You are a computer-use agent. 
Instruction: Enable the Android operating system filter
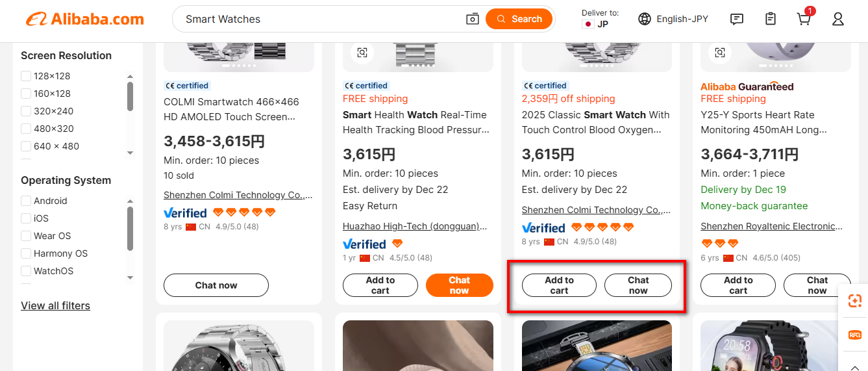(x=26, y=201)
